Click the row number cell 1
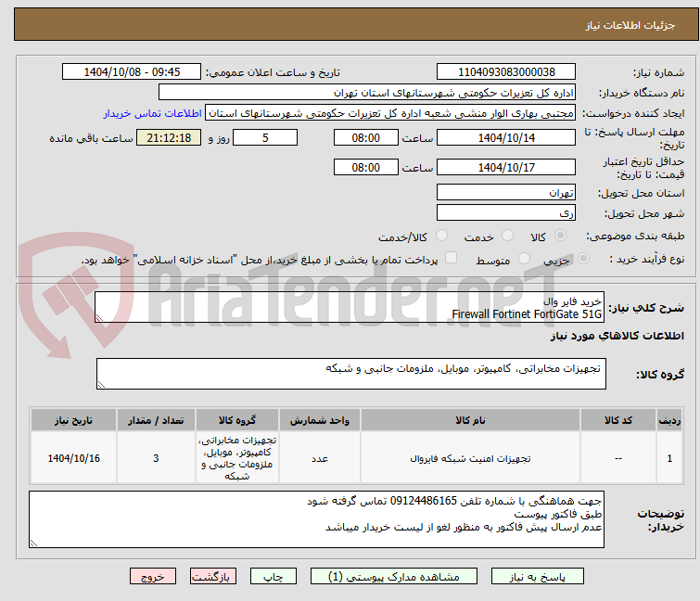This screenshot has height=601, width=700. tap(669, 458)
